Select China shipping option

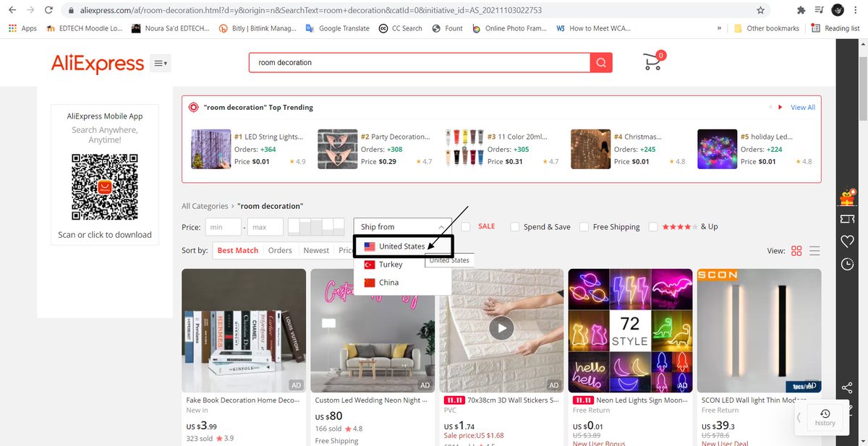pyautogui.click(x=403, y=283)
